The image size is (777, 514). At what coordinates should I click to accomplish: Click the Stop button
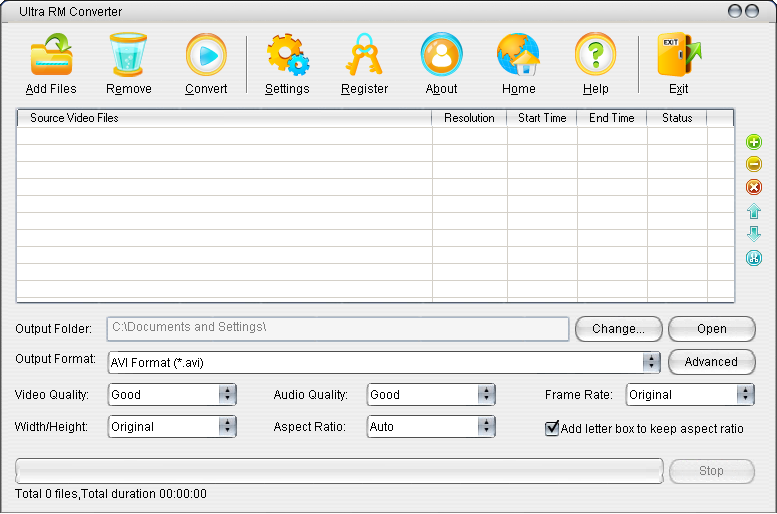point(712,471)
